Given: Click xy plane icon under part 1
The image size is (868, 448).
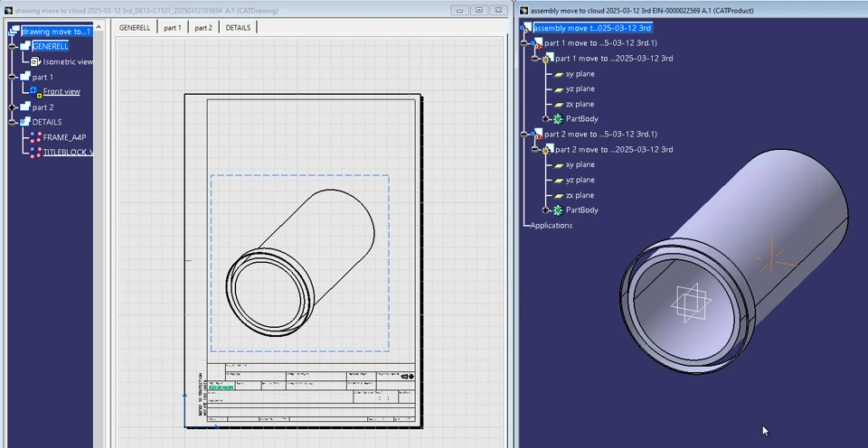Looking at the screenshot, I should [559, 74].
